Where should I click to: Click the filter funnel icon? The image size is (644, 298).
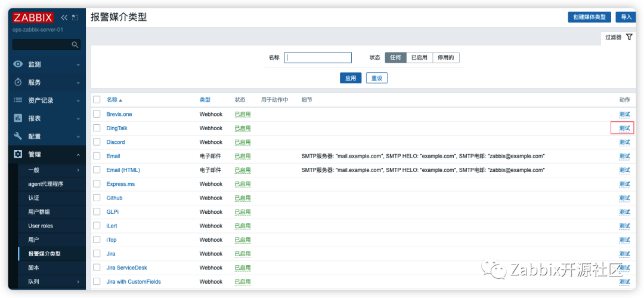629,37
